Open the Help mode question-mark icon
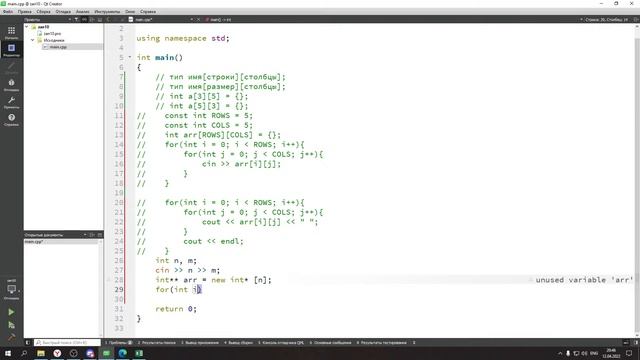Image resolution: width=640 pixels, height=360 pixels. tap(11, 119)
